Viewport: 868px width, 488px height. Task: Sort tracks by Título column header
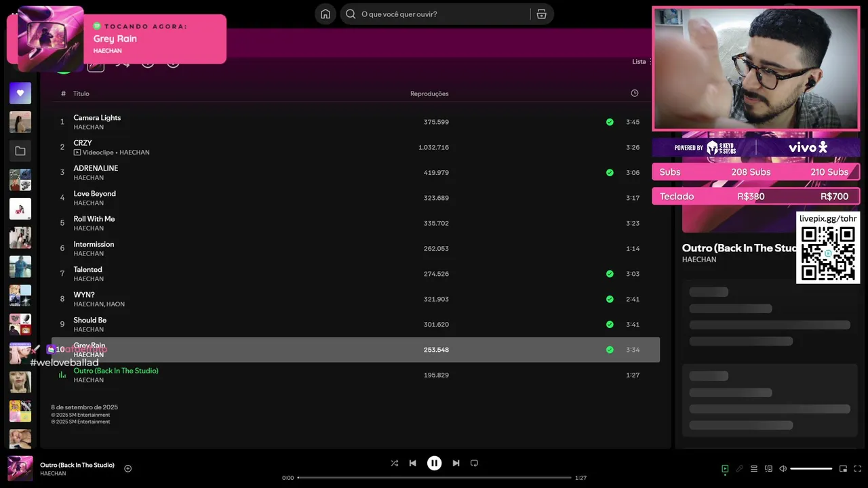point(81,94)
